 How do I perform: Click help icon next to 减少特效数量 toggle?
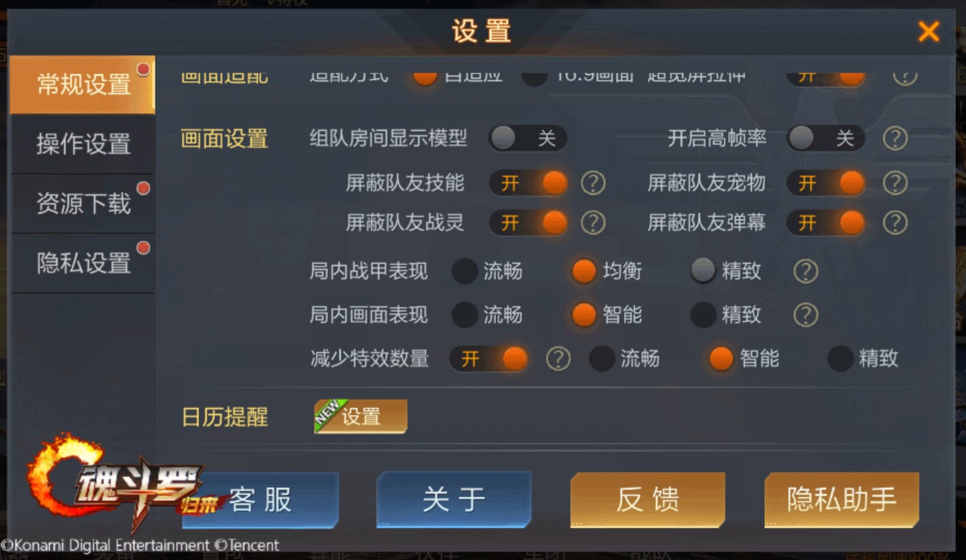coord(558,358)
